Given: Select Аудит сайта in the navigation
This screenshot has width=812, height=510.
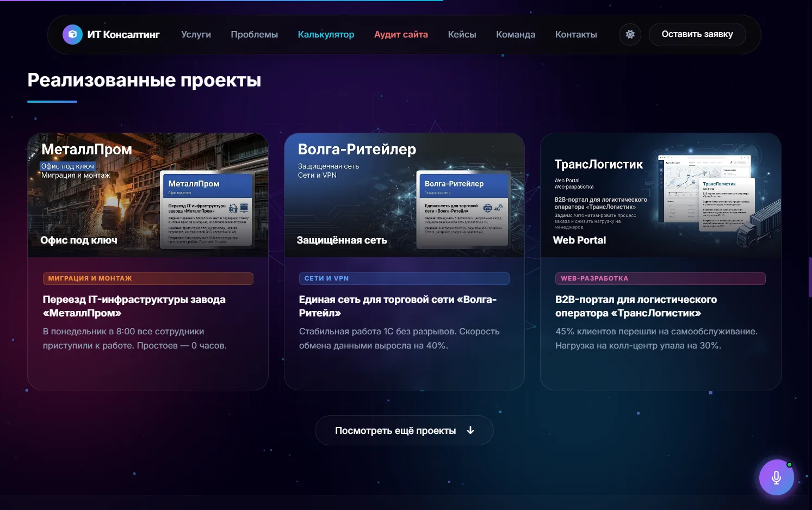Looking at the screenshot, I should pyautogui.click(x=401, y=34).
